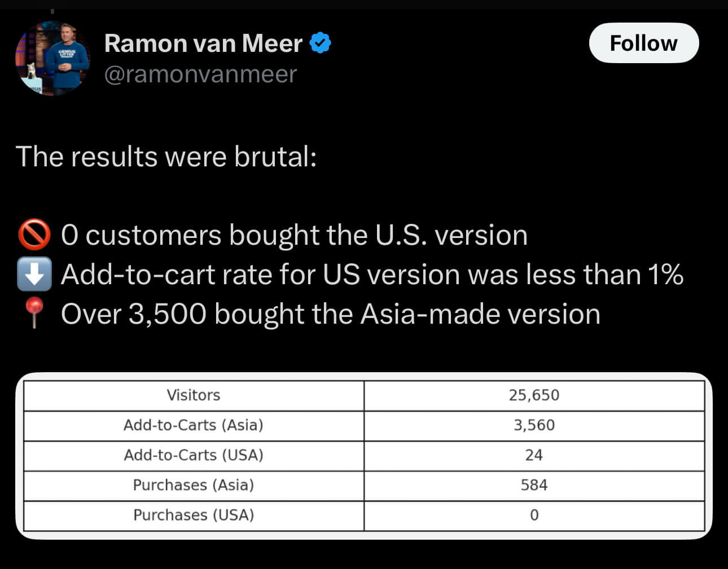This screenshot has width=728, height=569.
Task: Click the "Over 3,500 bought" sentence
Action: [330, 314]
